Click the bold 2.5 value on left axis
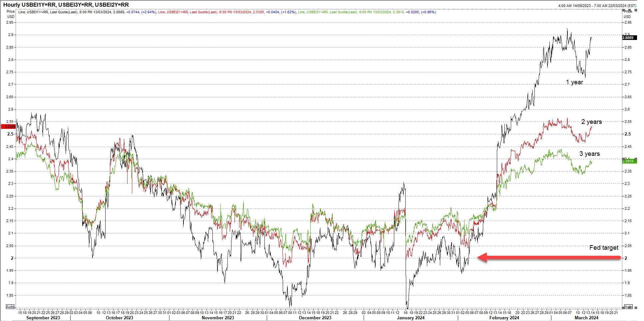This screenshot has width=644, height=321. (11, 134)
